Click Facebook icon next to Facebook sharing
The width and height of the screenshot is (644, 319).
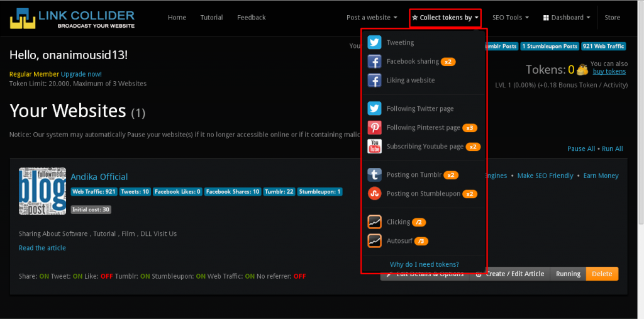point(375,62)
